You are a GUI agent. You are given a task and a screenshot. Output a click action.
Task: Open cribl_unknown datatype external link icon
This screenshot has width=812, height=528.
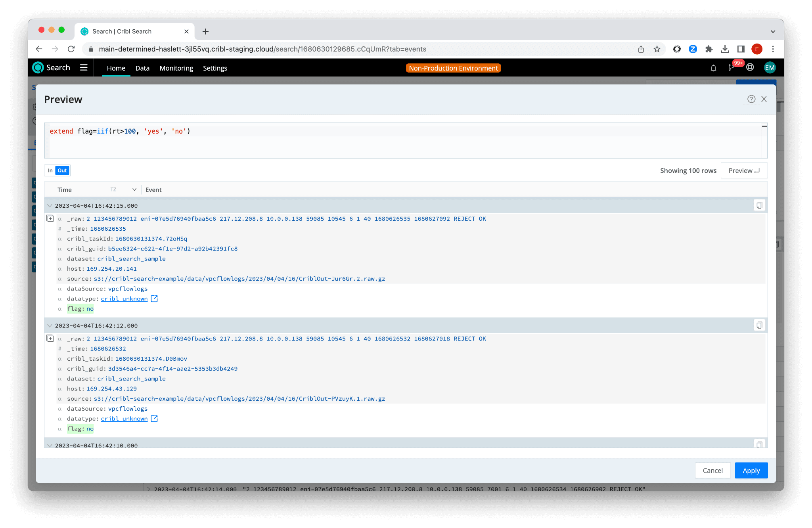coord(154,299)
